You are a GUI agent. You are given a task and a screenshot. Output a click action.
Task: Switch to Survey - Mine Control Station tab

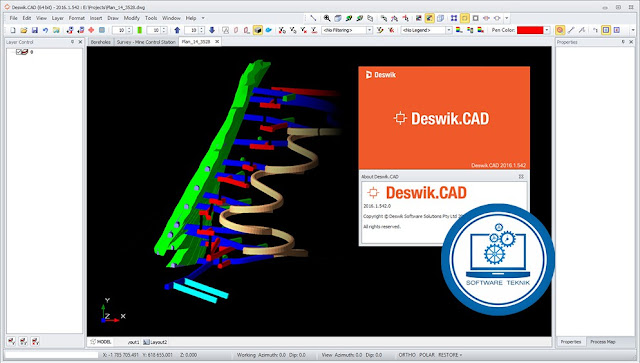coord(146,42)
